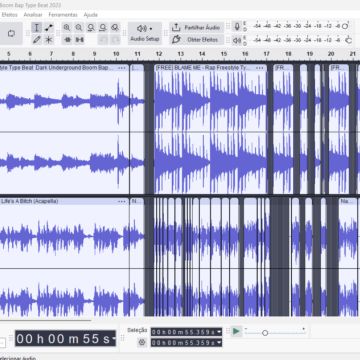Screen dimensions: 360x360
Task: Adjust the recording level slider knob
Action: pos(345,26)
